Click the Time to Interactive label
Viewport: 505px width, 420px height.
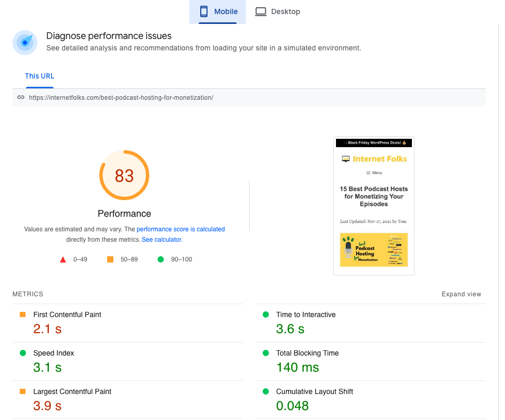point(306,315)
